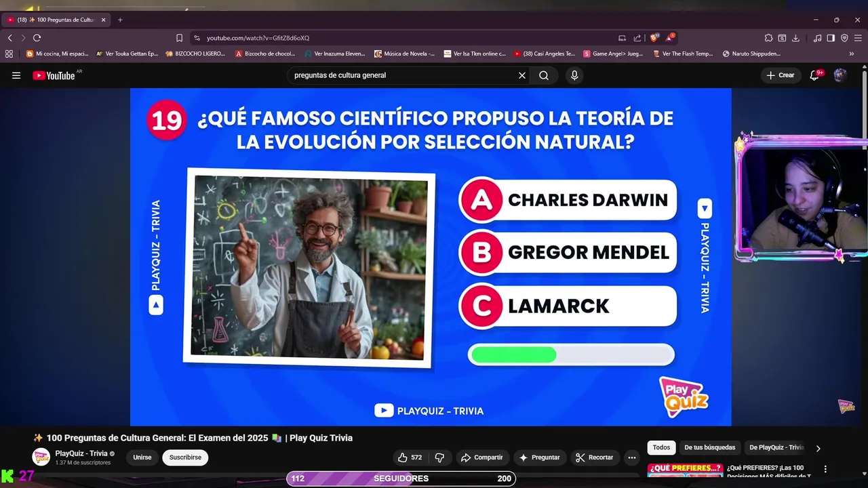Toggle the browser sidebar panel
Screen dimensions: 868x488
click(x=831, y=38)
